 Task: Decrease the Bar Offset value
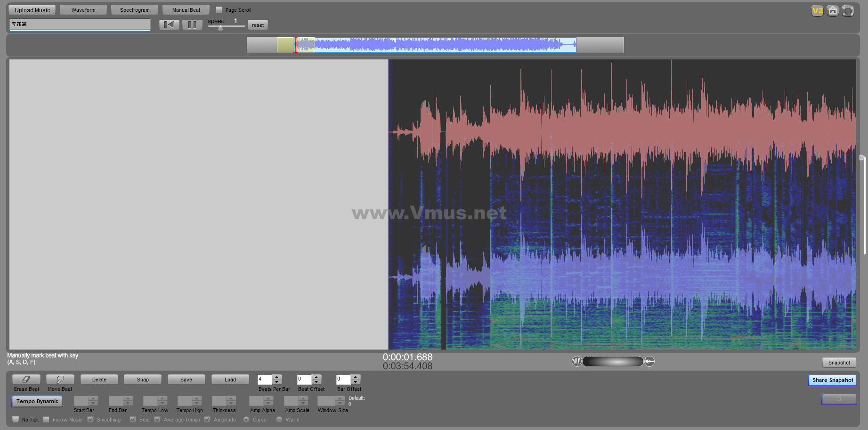[356, 382]
